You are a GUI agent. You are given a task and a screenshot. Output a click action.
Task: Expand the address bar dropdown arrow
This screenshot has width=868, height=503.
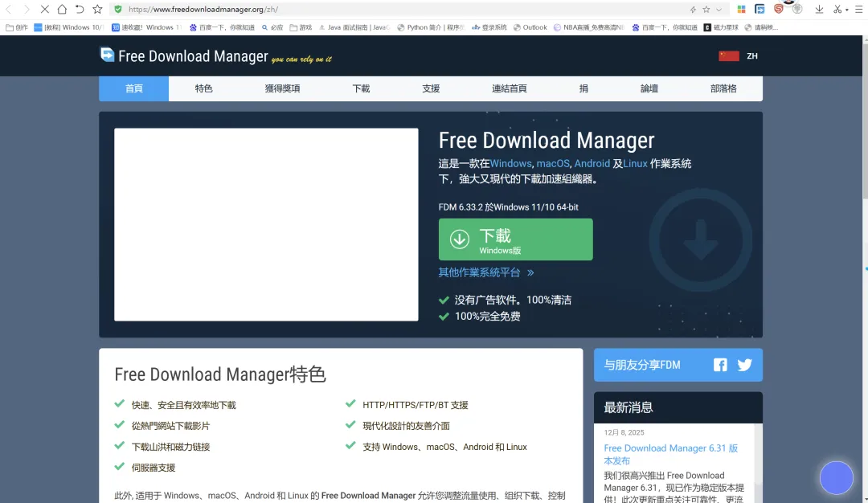pyautogui.click(x=719, y=10)
